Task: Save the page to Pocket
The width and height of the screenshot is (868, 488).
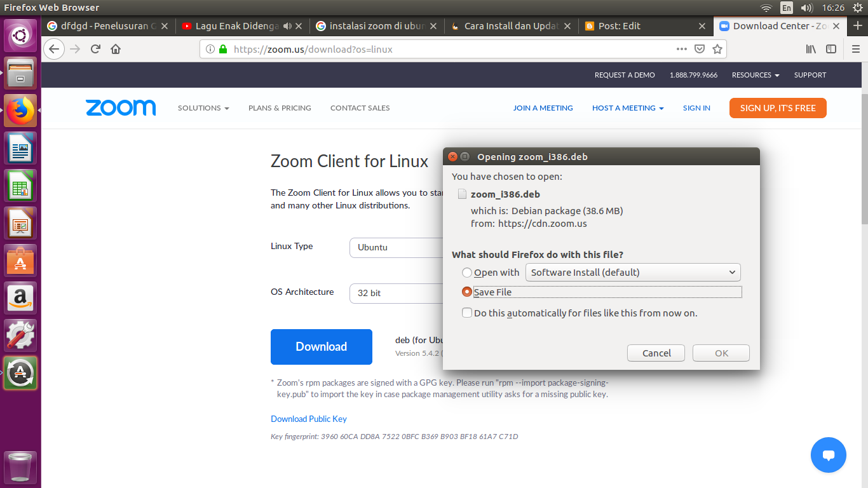Action: [700, 49]
